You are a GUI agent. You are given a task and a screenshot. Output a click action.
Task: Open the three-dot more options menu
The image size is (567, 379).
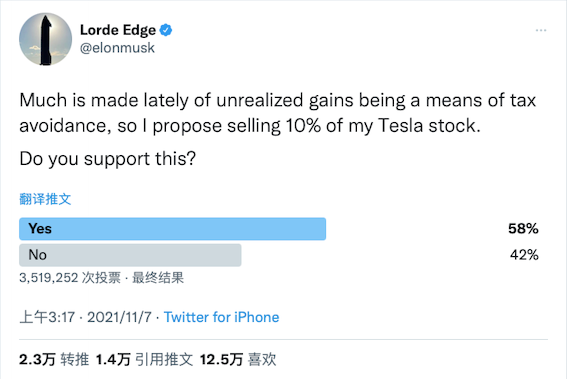[541, 30]
